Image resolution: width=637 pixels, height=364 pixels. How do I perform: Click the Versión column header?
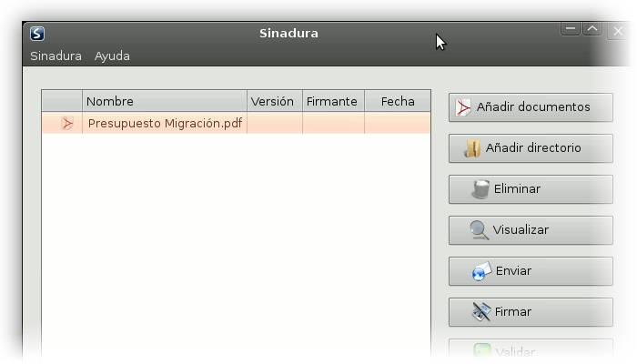(274, 101)
